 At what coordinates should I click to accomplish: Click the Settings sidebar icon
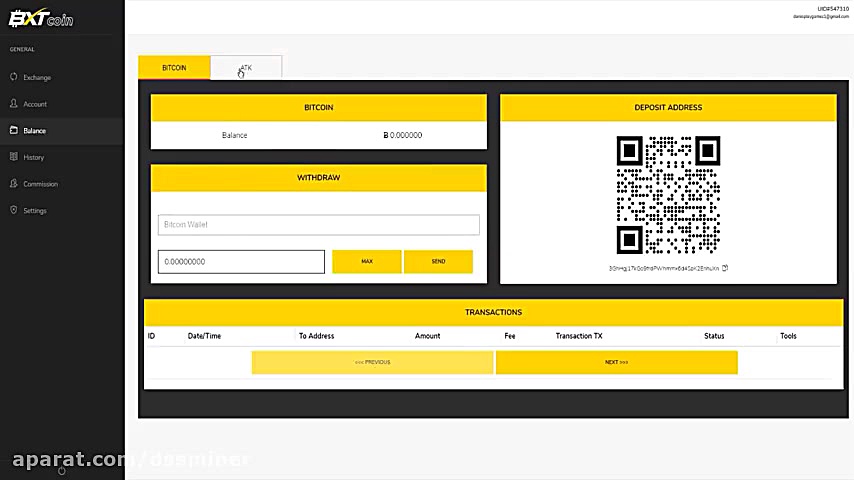(14, 210)
